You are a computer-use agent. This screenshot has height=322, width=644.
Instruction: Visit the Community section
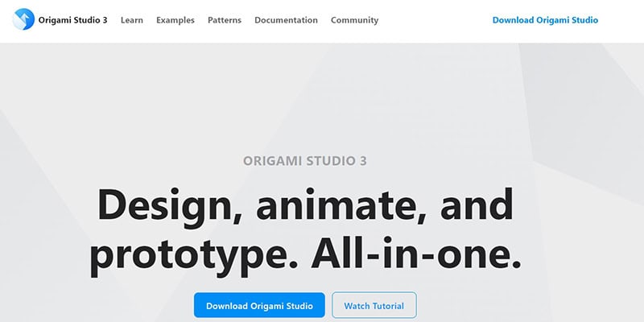354,20
